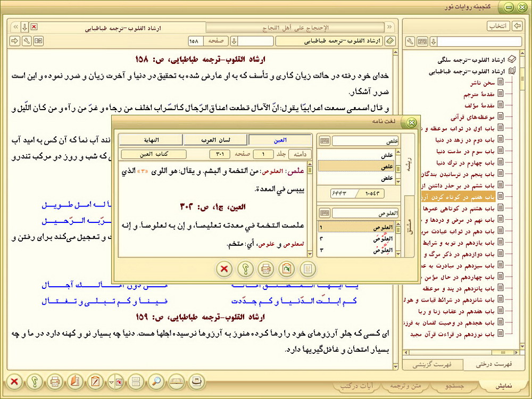Select ارشاد القلوب-ترجمه سلگی book in tree

[x=471, y=60]
